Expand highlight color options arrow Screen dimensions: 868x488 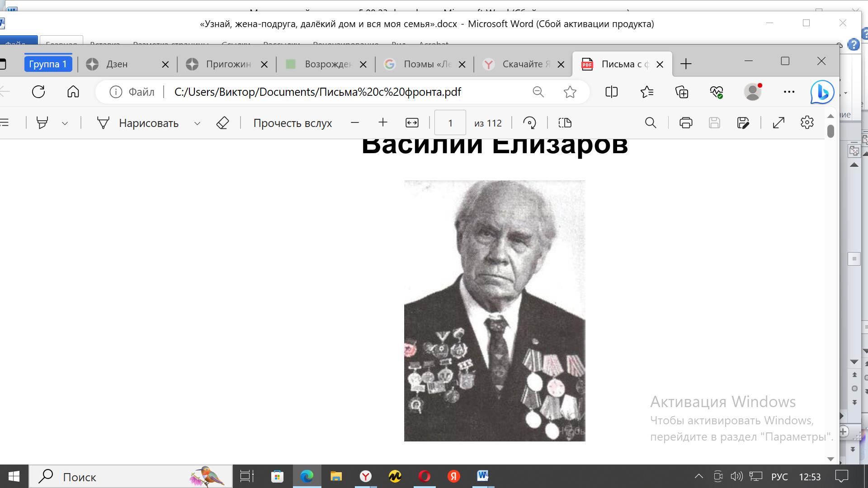(x=65, y=123)
